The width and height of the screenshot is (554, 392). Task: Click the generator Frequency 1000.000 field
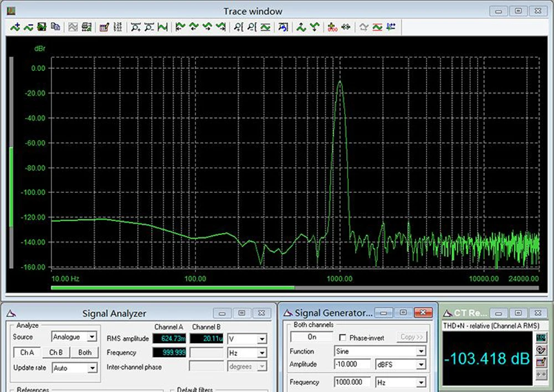click(352, 382)
